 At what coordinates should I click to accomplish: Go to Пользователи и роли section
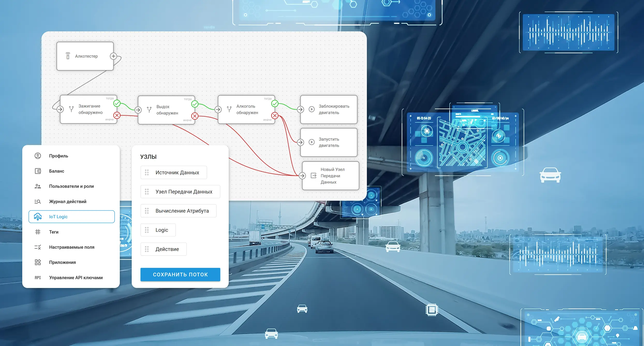[x=71, y=186]
